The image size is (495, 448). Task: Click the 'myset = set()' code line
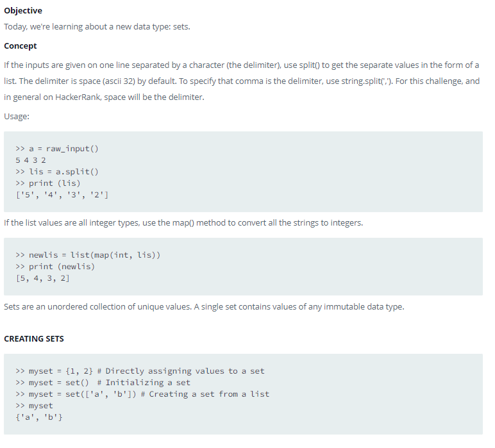tap(103, 383)
